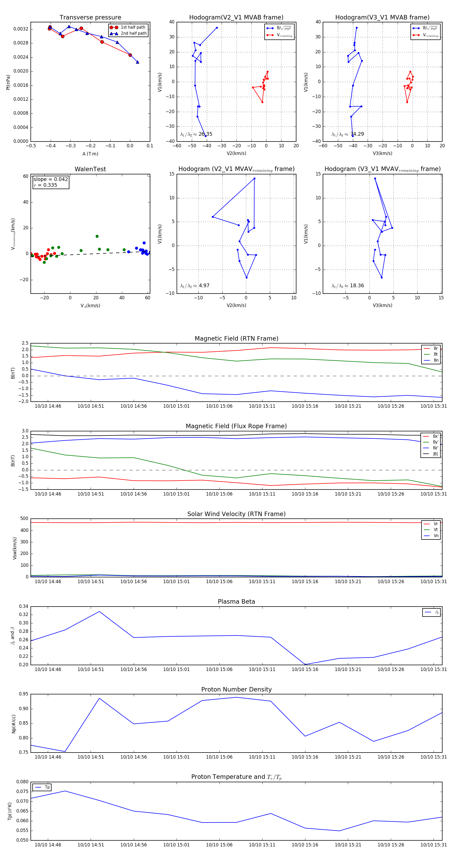Click the eigenvalue ratio 74.29 label
Image resolution: width=473 pixels, height=868 pixels.
pos(348,134)
